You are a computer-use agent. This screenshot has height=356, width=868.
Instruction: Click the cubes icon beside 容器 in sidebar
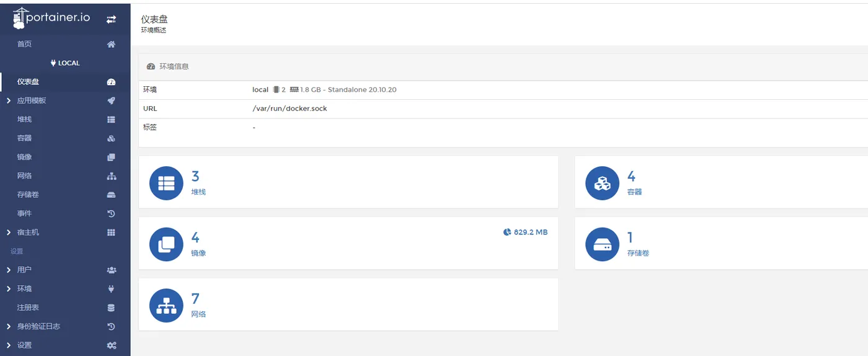(x=111, y=138)
